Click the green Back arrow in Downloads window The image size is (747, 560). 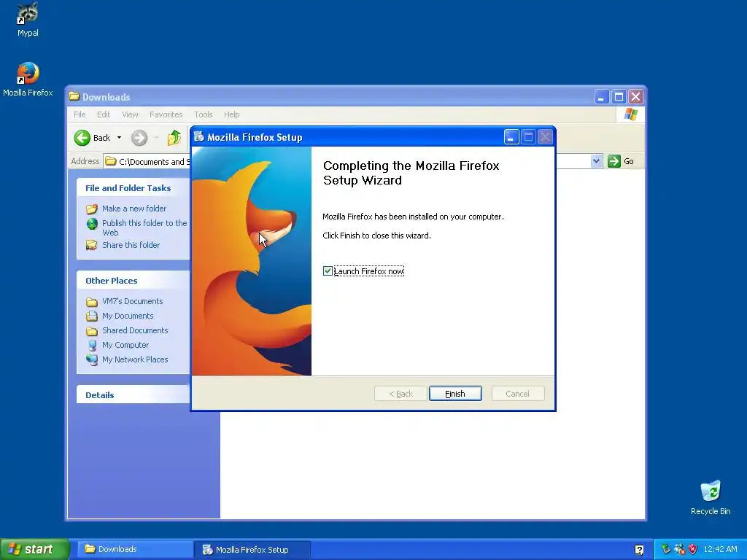point(82,138)
